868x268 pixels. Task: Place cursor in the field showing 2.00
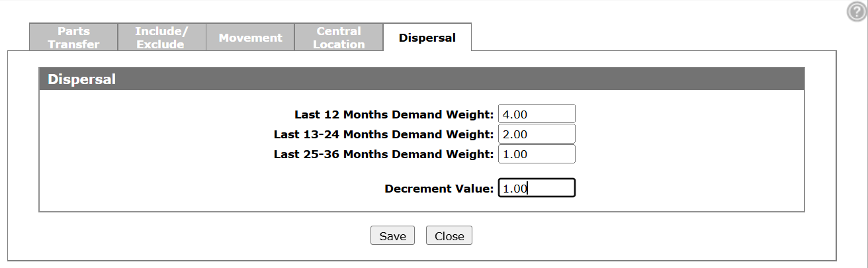537,134
